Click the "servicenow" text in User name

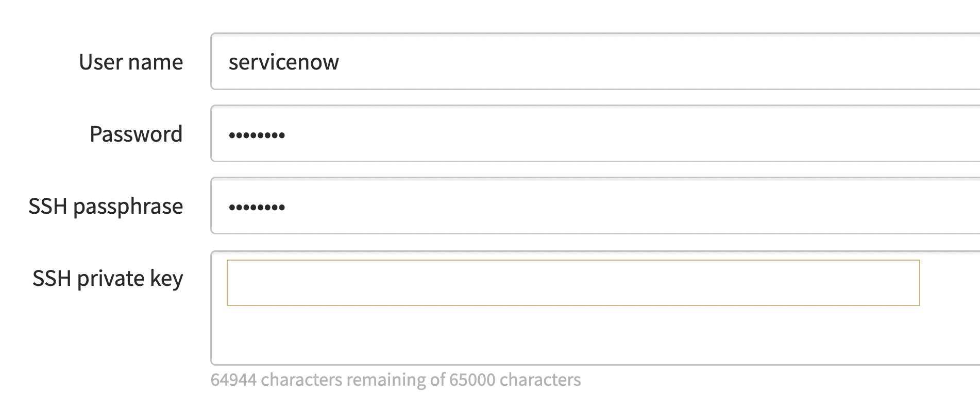(283, 62)
